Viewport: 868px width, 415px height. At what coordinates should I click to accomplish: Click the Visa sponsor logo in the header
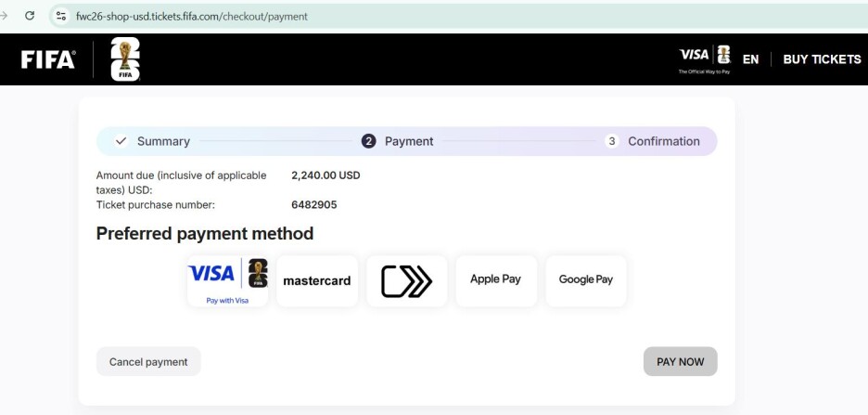[x=705, y=58]
